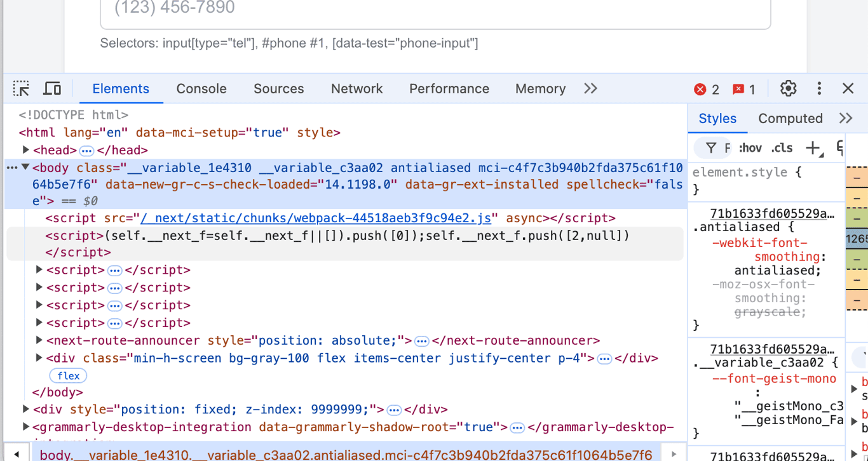Focus the phone number input field

coord(435,13)
